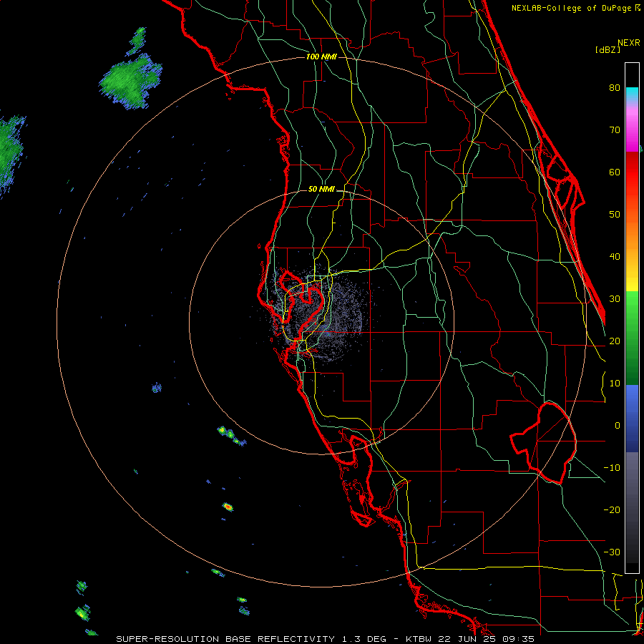The height and width of the screenshot is (644, 644).
Task: Click the 0 value on dBZ scale
Action: pos(618,426)
